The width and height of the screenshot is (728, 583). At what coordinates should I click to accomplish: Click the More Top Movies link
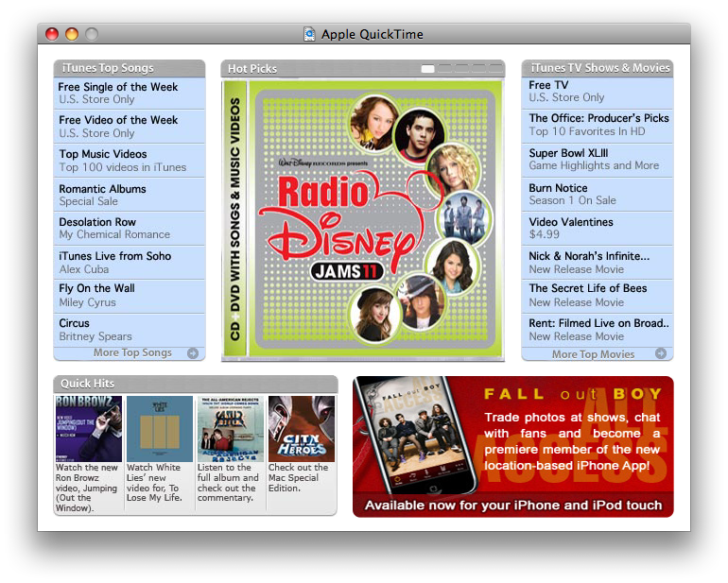click(593, 354)
